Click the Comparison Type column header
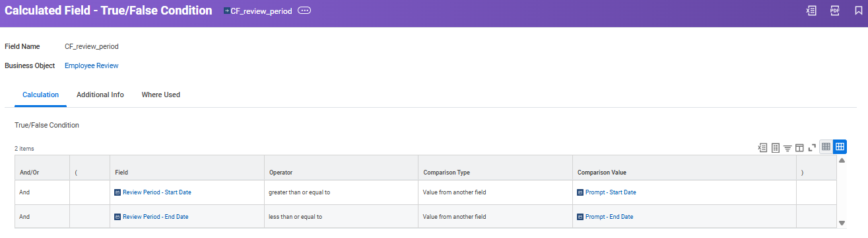 coord(496,168)
